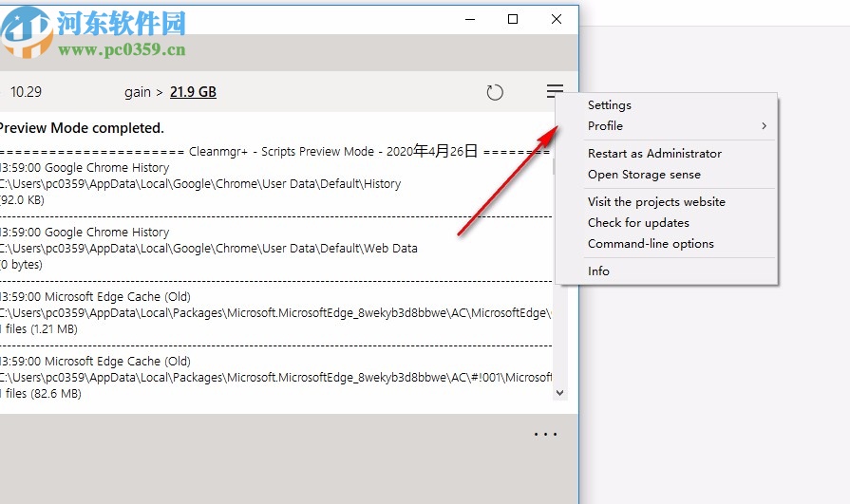Click the Profile submenu arrow
Image resolution: width=850 pixels, height=504 pixels.
click(764, 125)
